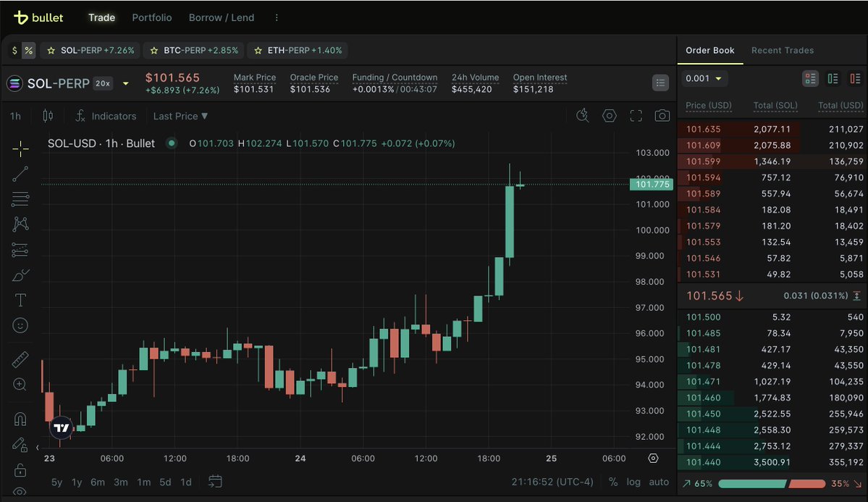Expand the SOL-PERP market selector arrow
868x502 pixels.
[x=126, y=84]
